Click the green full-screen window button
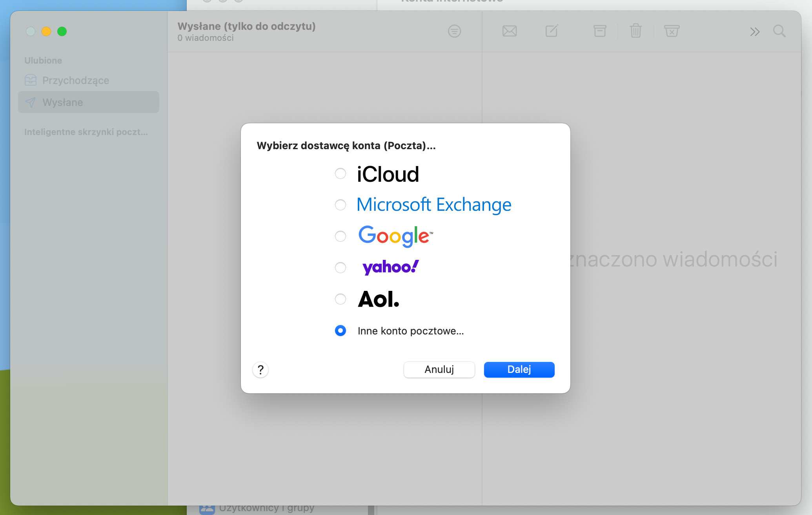Viewport: 812px width, 515px height. pos(62,31)
